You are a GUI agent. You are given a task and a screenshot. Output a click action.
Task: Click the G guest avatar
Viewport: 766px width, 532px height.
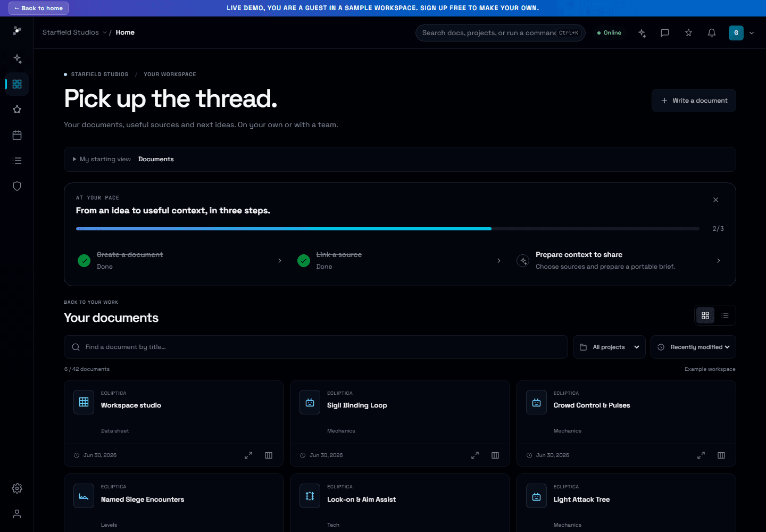pos(736,33)
